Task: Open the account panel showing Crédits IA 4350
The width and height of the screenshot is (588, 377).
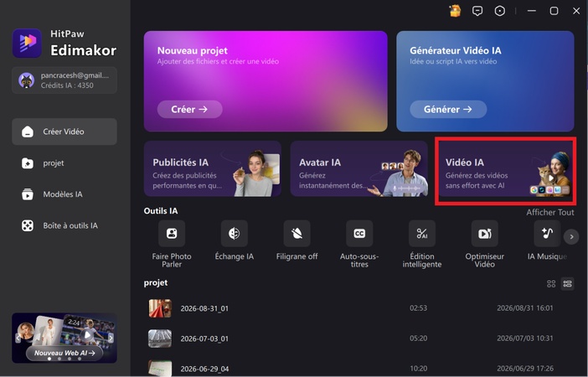Action: click(64, 80)
